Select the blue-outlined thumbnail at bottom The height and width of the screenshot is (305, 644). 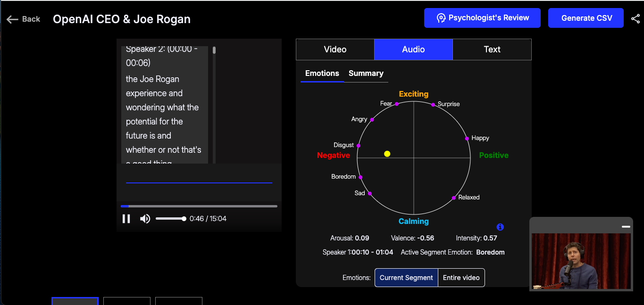tap(75, 301)
